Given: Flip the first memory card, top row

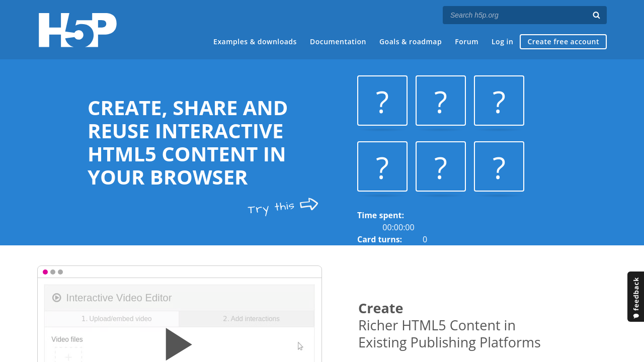Looking at the screenshot, I should click(x=382, y=101).
